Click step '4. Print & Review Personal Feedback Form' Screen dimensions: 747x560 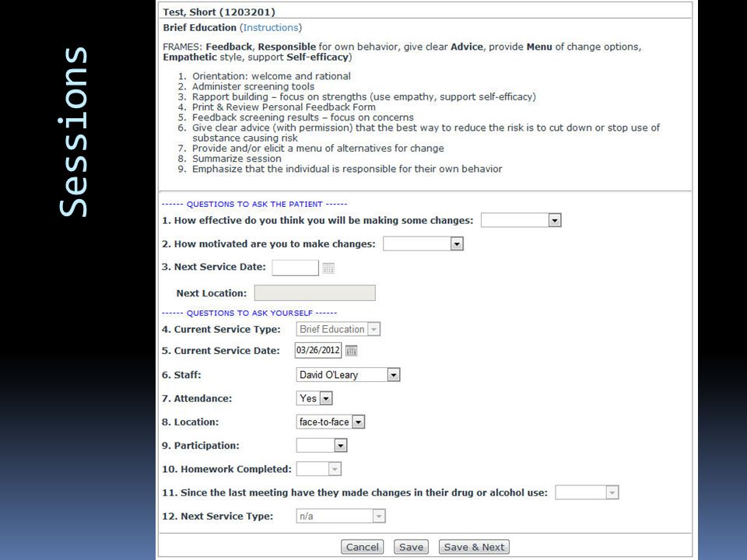tap(277, 107)
